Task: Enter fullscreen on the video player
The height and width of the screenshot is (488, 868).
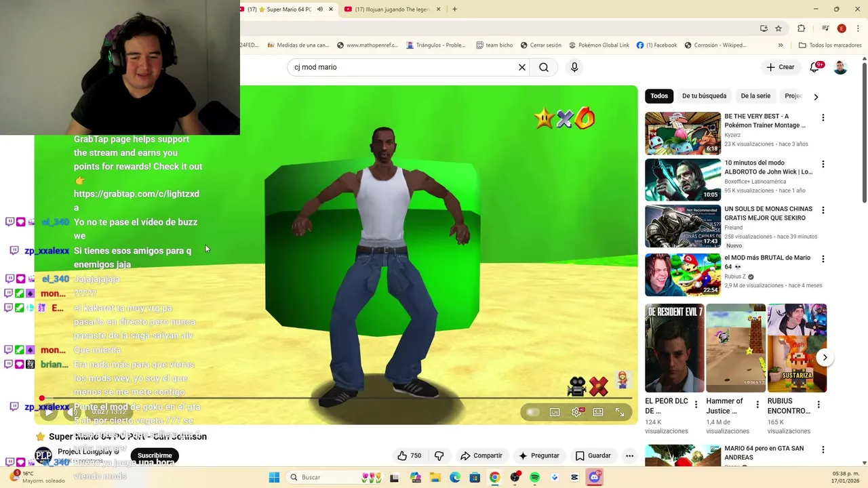Action: [x=620, y=412]
